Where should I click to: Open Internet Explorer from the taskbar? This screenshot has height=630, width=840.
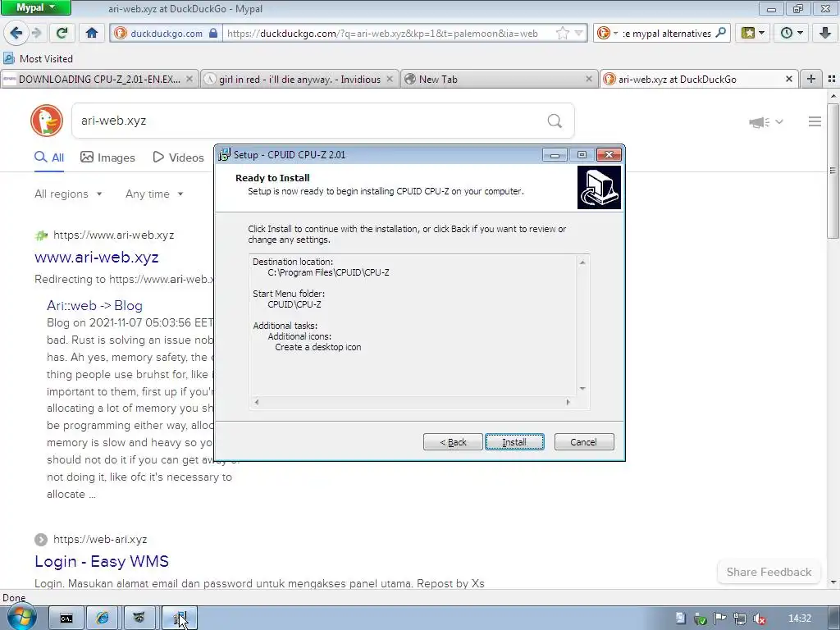tap(103, 619)
